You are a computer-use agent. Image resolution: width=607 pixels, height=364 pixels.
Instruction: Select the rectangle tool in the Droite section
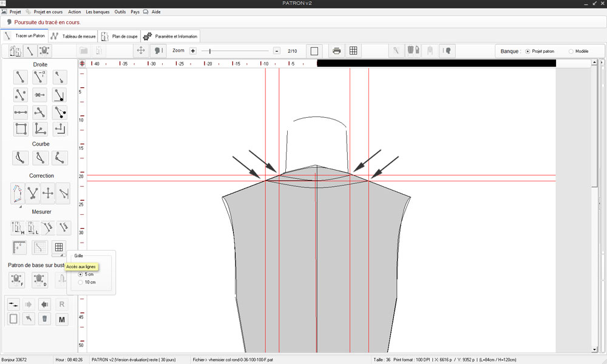[21, 129]
